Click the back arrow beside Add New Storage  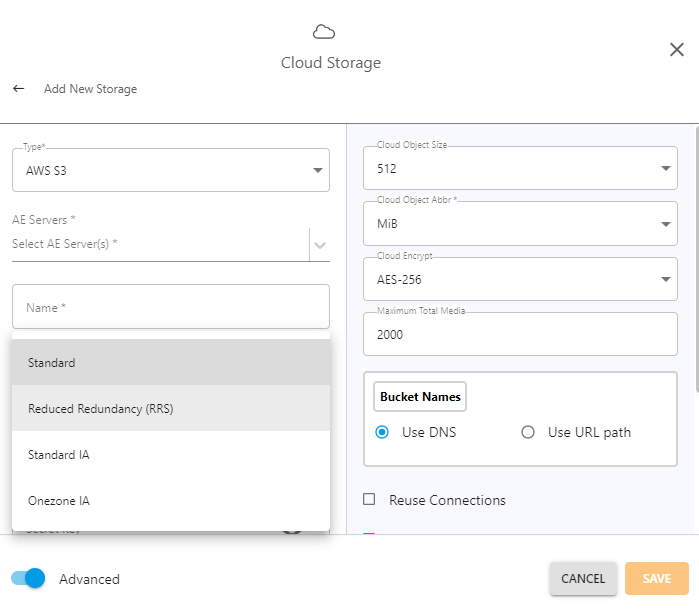[x=18, y=89]
